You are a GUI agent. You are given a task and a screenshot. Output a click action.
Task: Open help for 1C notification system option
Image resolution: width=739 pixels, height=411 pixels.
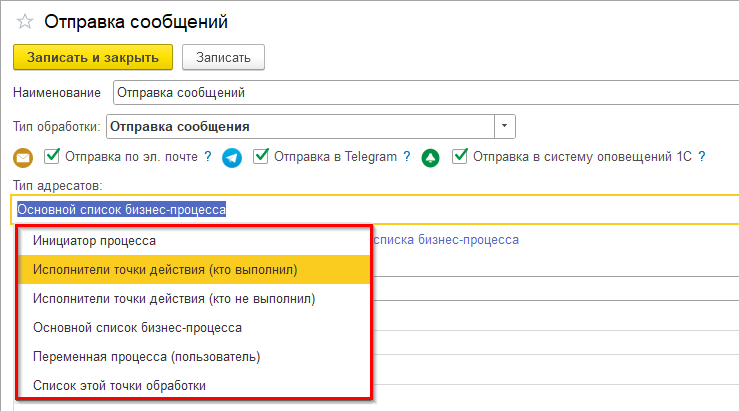(x=702, y=157)
